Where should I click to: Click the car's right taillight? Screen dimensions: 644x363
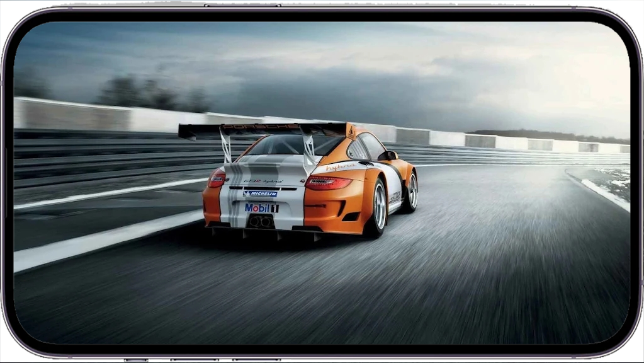[328, 183]
